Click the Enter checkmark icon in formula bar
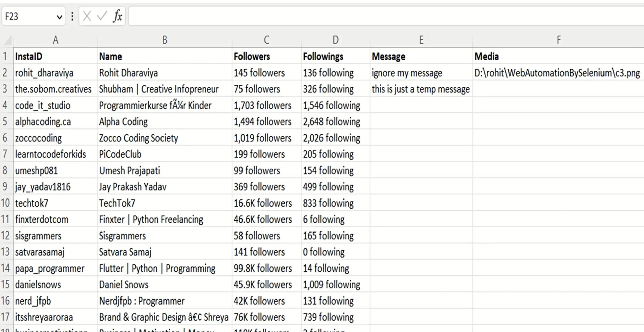Image resolution: width=644 pixels, height=332 pixels. (x=102, y=16)
